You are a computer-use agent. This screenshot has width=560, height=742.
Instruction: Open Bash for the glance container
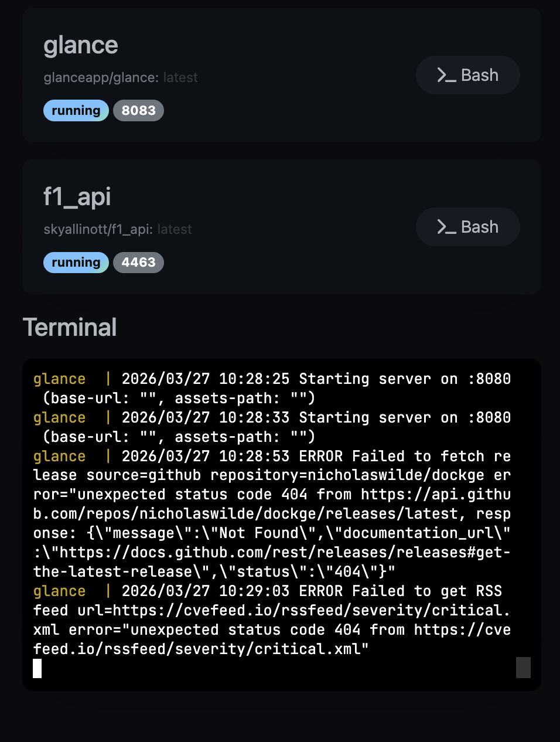click(467, 75)
